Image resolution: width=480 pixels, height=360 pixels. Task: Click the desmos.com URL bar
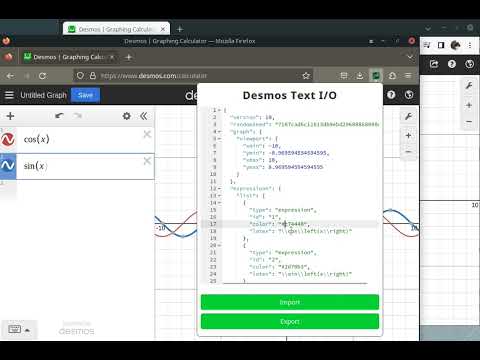193,76
